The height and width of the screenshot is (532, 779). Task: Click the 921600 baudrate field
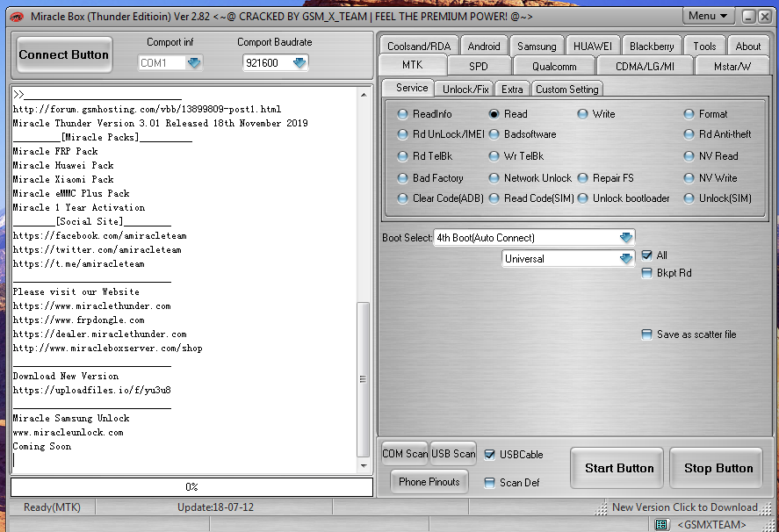[267, 62]
